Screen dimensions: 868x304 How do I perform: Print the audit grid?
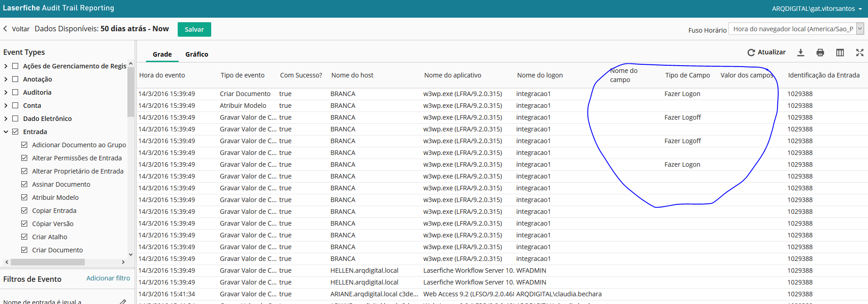tap(820, 53)
